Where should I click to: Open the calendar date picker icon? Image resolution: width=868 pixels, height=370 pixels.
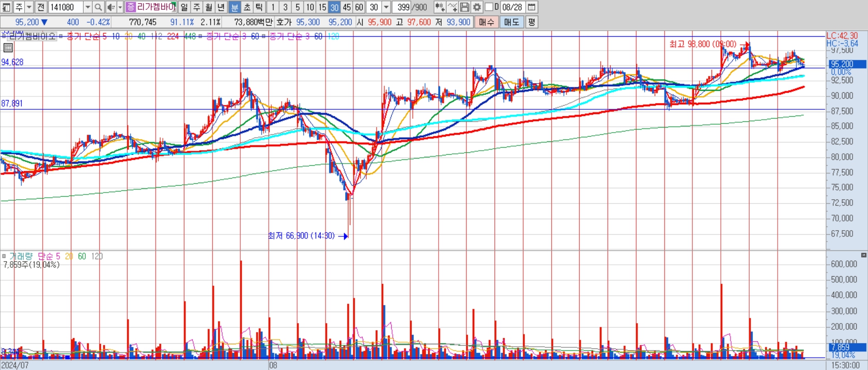point(532,7)
